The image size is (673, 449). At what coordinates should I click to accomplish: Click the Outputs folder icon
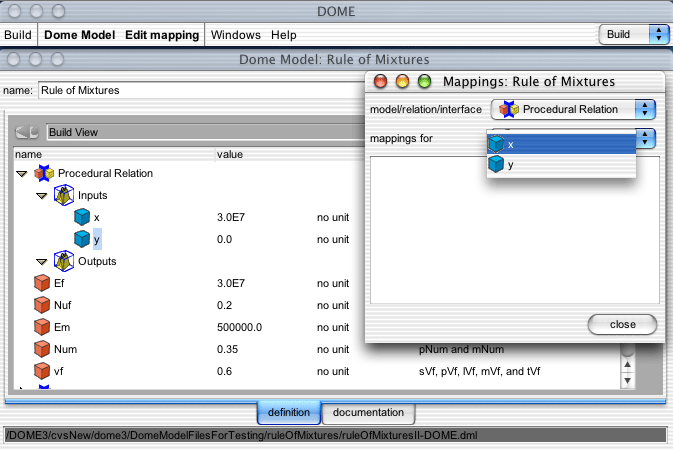click(x=64, y=261)
